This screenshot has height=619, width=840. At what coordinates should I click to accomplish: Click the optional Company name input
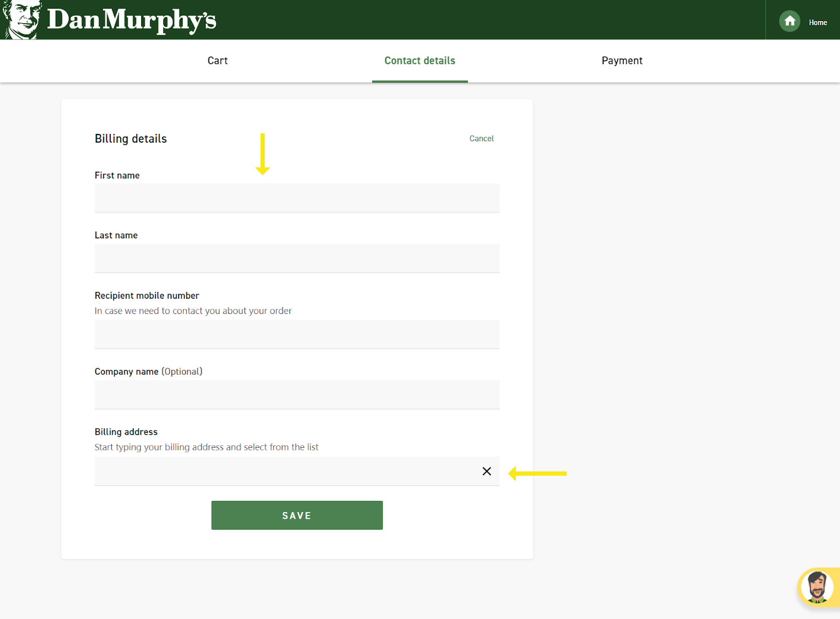(297, 395)
